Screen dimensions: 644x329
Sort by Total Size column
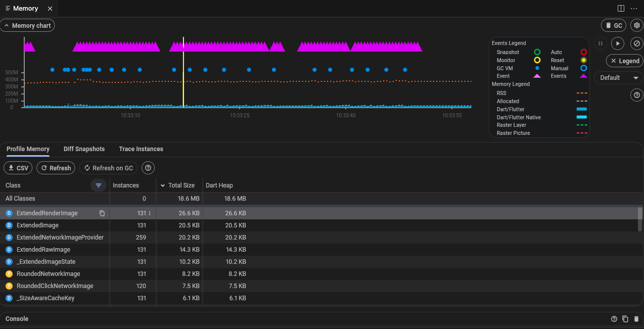point(180,185)
